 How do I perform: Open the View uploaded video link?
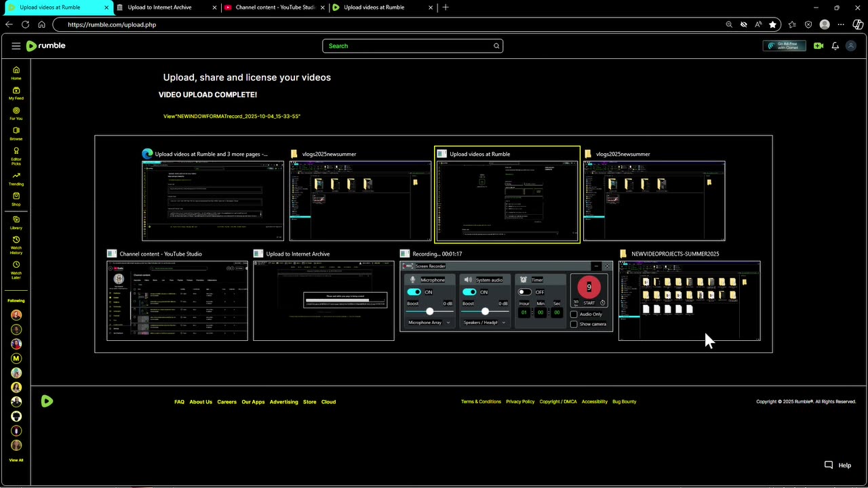pos(232,117)
